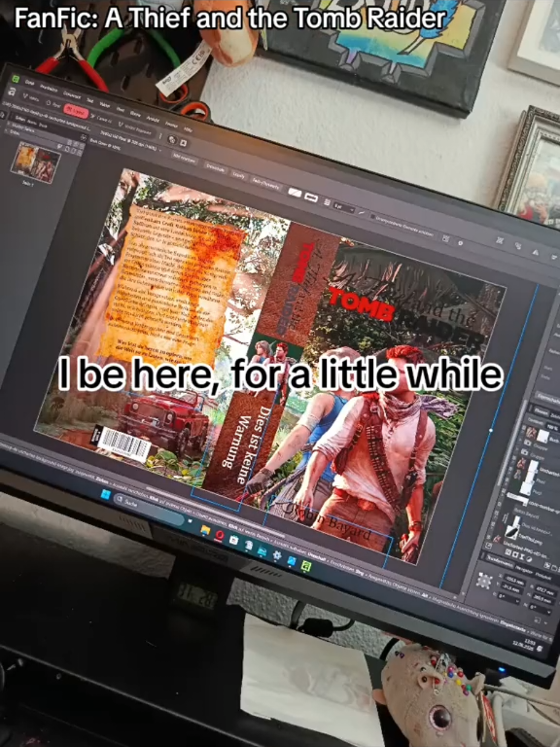Open the Dokument menu

coord(72,95)
